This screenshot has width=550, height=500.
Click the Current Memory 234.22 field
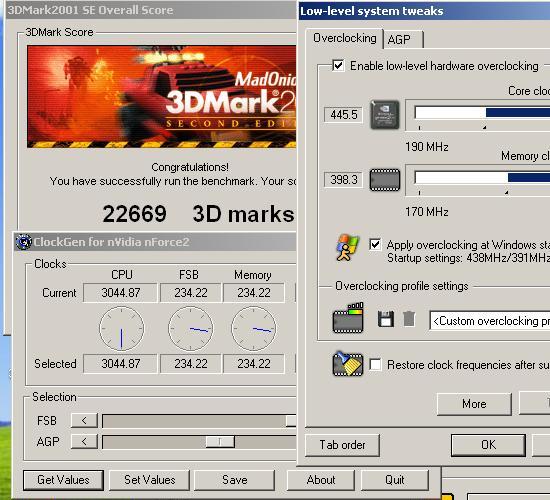(x=254, y=293)
